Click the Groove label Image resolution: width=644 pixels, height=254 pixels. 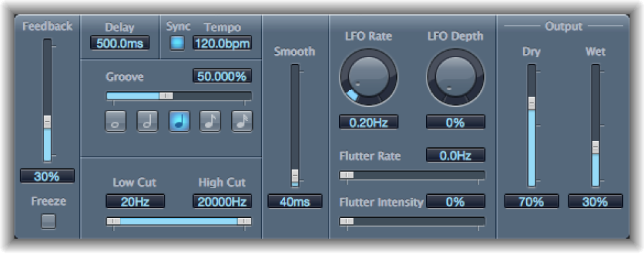[x=124, y=77]
